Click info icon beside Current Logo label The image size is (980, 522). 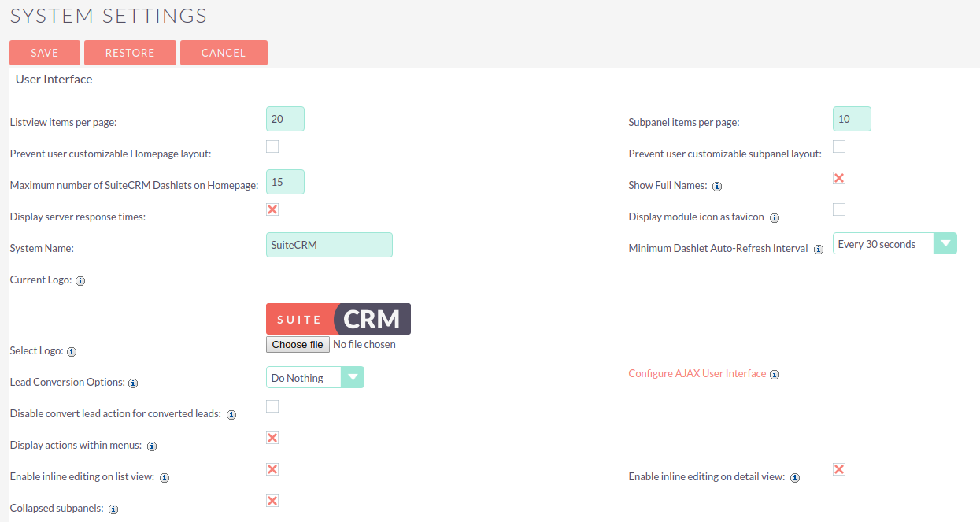tap(80, 280)
